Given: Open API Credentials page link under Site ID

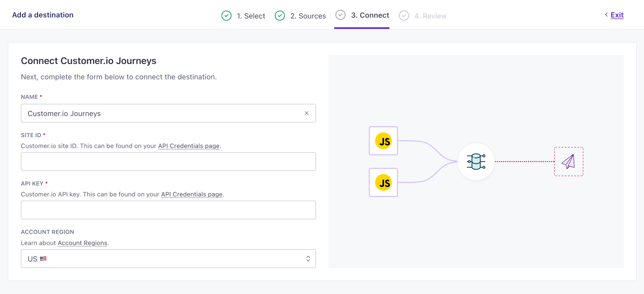Looking at the screenshot, I should 189,146.
